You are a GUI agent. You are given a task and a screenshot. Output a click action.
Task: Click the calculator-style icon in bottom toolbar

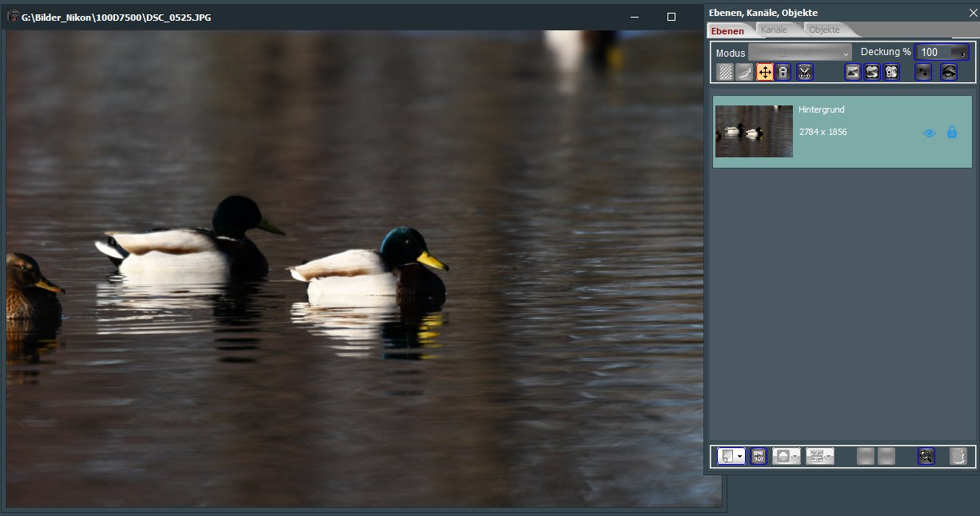[759, 456]
